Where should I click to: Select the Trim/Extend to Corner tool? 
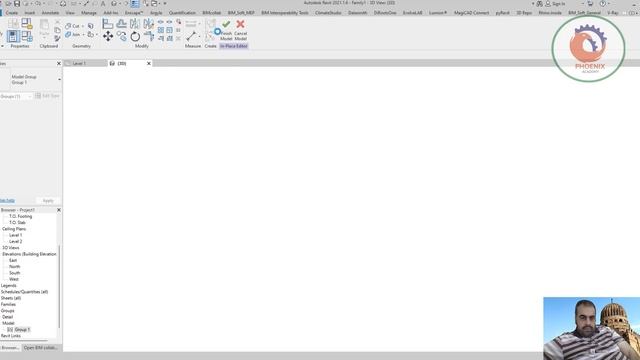click(x=149, y=36)
